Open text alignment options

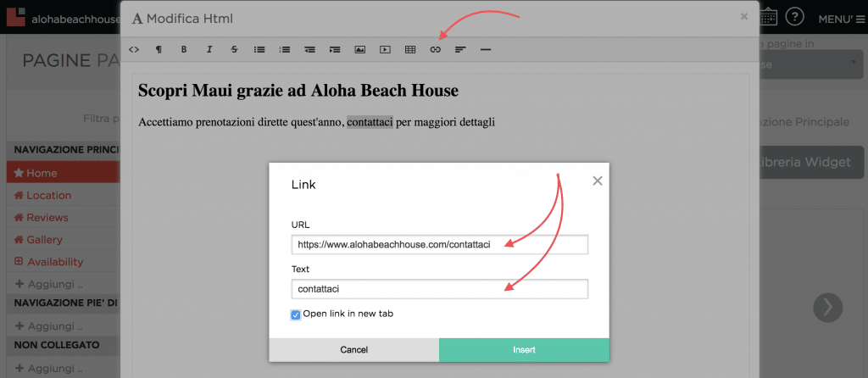coord(460,50)
